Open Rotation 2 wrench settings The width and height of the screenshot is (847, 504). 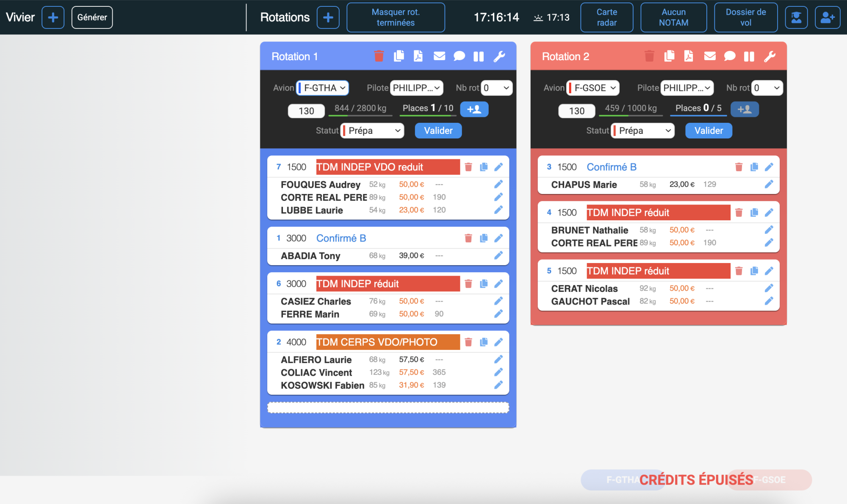coord(769,56)
